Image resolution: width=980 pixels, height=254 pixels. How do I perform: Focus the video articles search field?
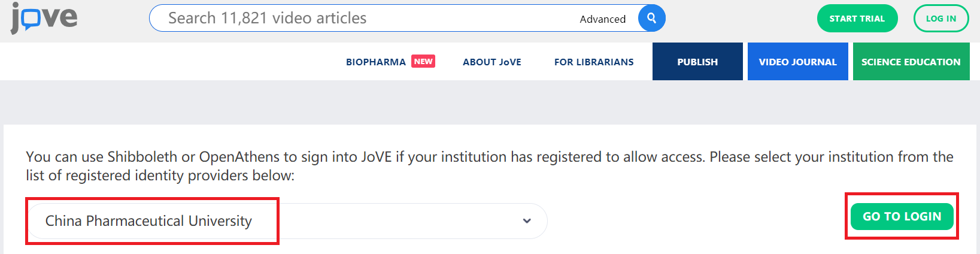pos(359,19)
